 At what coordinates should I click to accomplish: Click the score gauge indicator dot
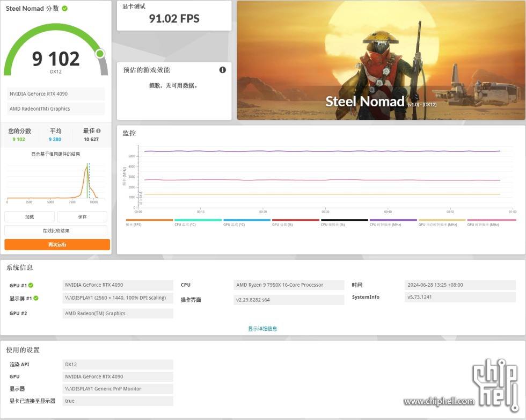coord(100,54)
